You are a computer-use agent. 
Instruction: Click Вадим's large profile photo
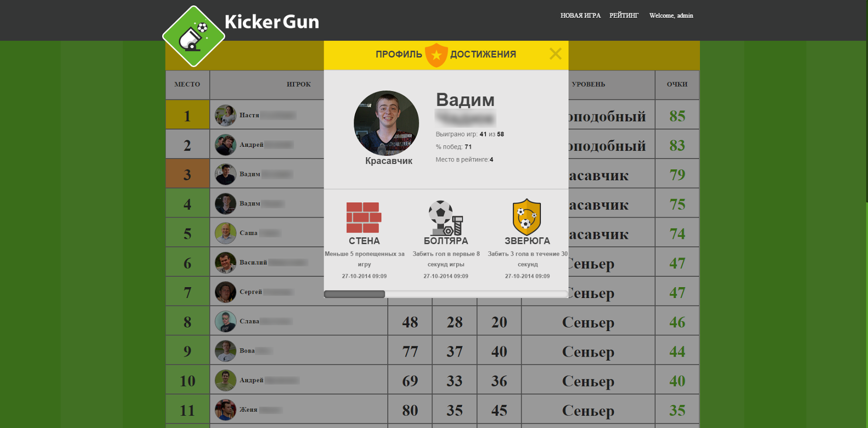point(386,123)
